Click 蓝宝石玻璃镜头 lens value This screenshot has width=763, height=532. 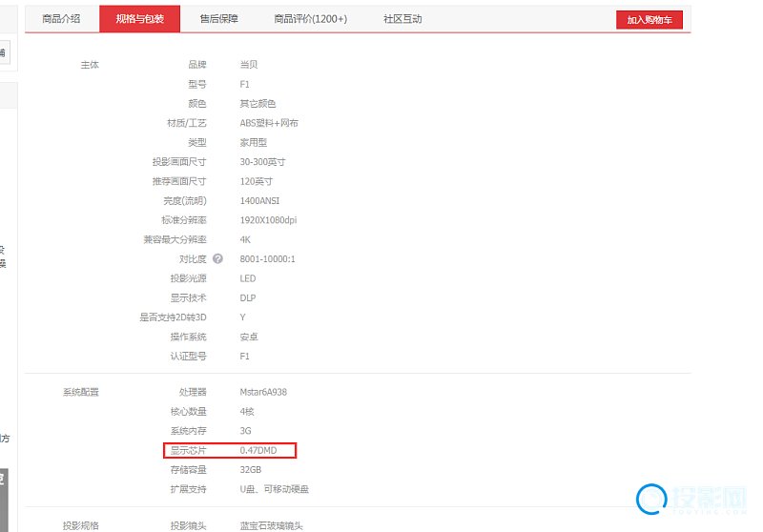pos(271,525)
